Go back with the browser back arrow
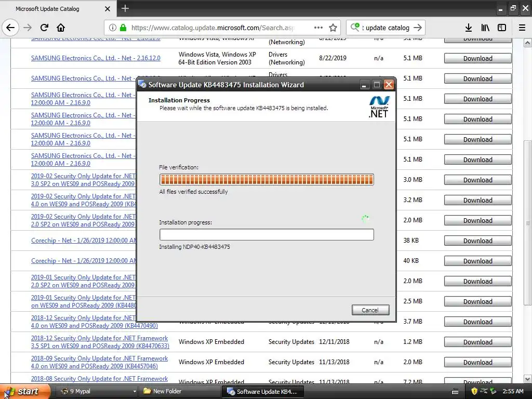 pyautogui.click(x=10, y=28)
